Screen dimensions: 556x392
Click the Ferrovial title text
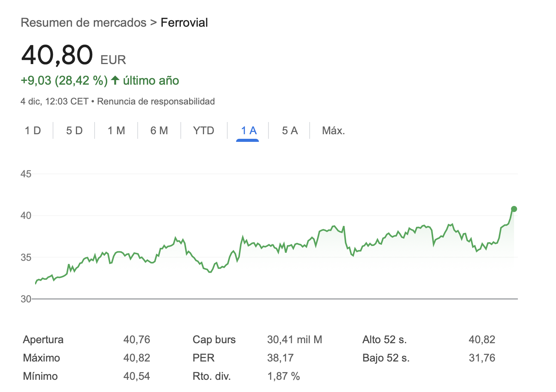(184, 22)
